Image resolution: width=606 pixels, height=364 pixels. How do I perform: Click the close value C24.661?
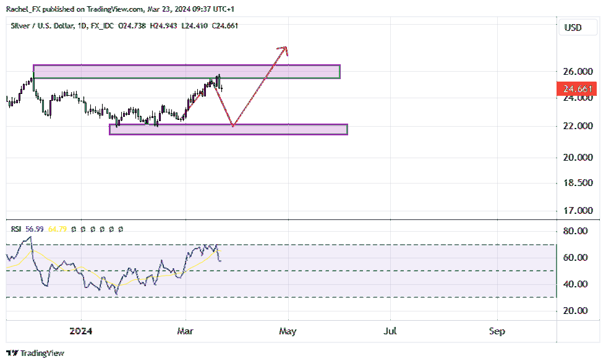click(225, 26)
